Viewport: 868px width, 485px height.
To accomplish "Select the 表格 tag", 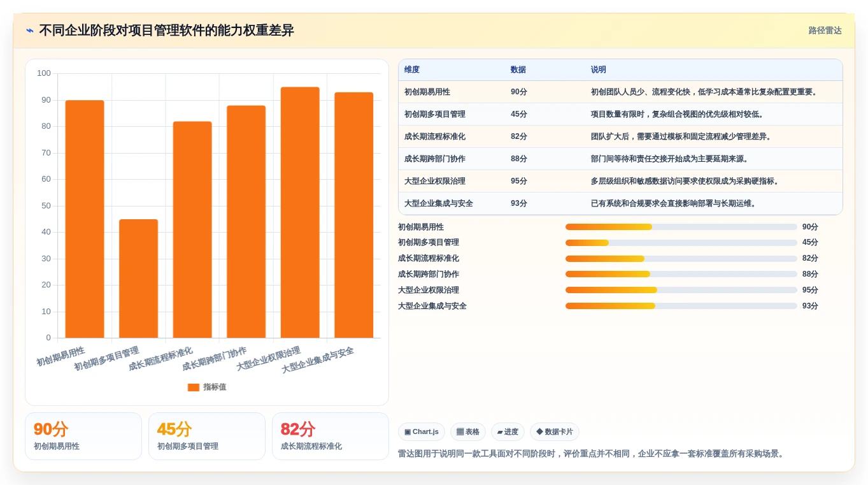I will [x=468, y=432].
